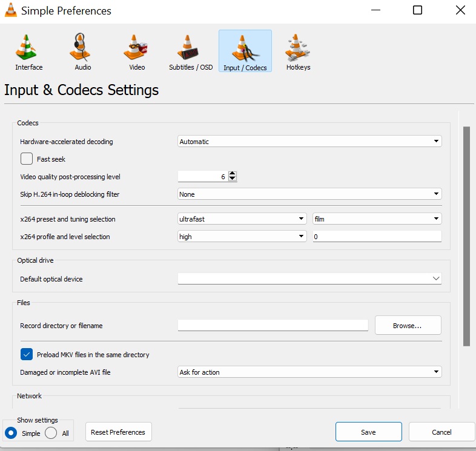Open the Video preferences cone icon
Screen dimensions: 476x451
point(135,47)
